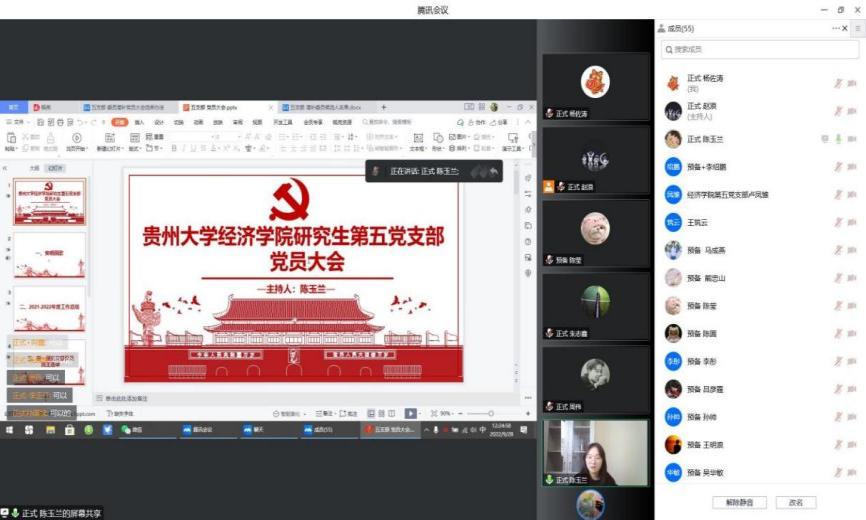The height and width of the screenshot is (520, 866).
Task: Click normal view icon in status bar
Action: pos(371,413)
